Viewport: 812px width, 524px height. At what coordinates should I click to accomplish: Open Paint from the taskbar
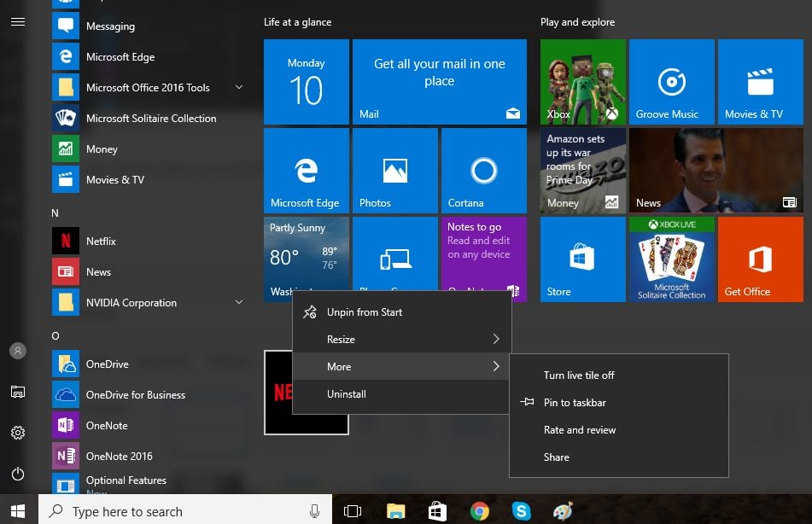pos(563,511)
